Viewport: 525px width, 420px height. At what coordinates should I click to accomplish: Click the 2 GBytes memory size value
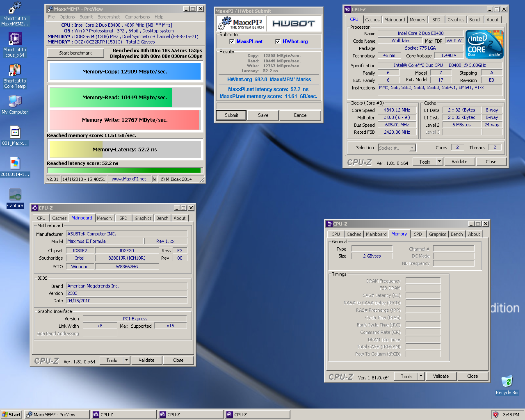(372, 256)
